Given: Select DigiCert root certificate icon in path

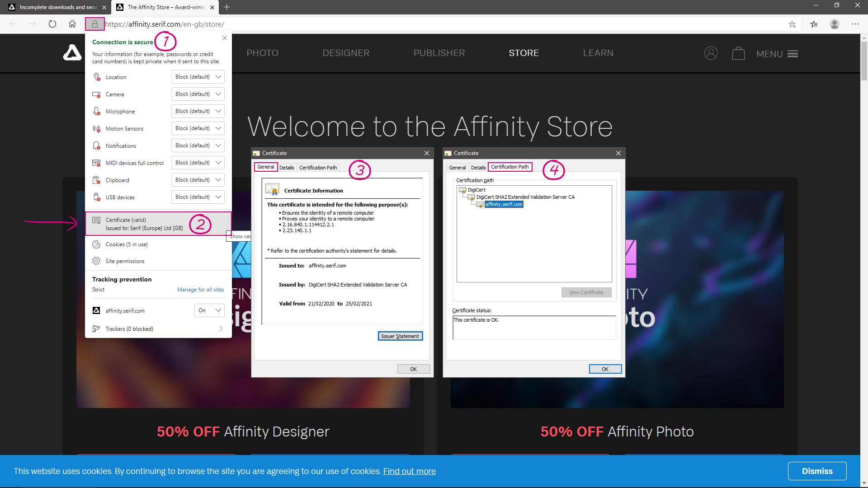Looking at the screenshot, I should [x=462, y=190].
